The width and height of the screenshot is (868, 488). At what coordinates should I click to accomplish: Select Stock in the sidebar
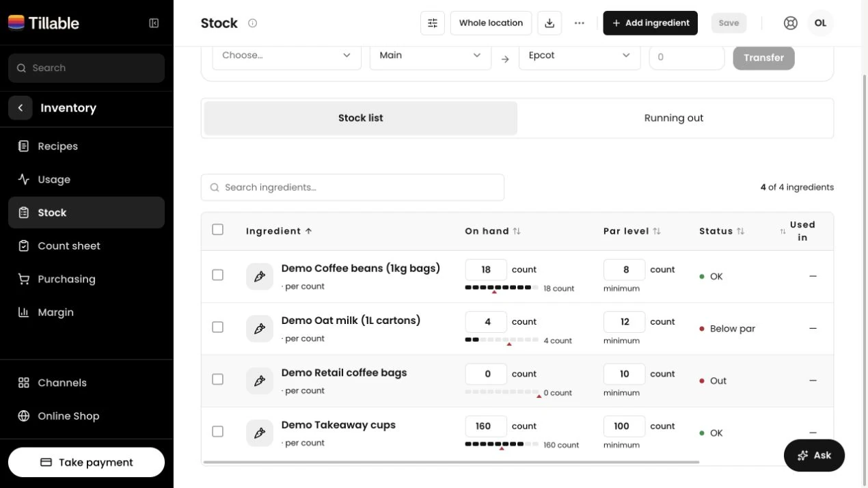point(86,213)
